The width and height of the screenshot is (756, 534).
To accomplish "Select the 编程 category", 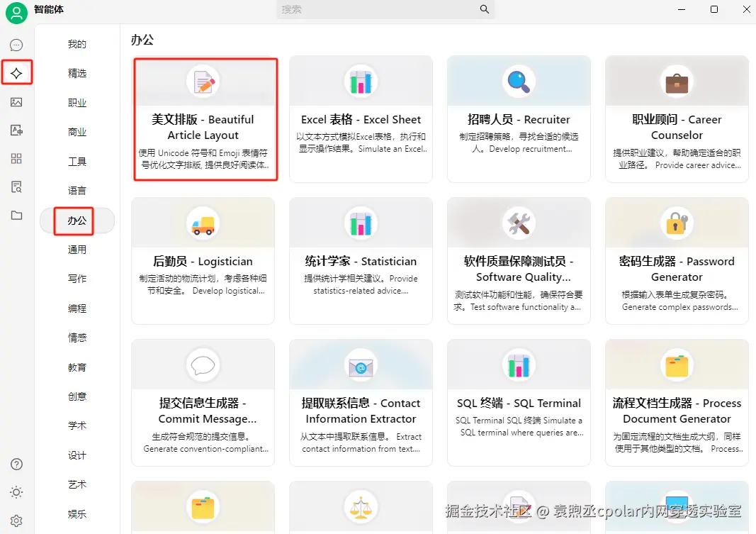I will [x=77, y=308].
